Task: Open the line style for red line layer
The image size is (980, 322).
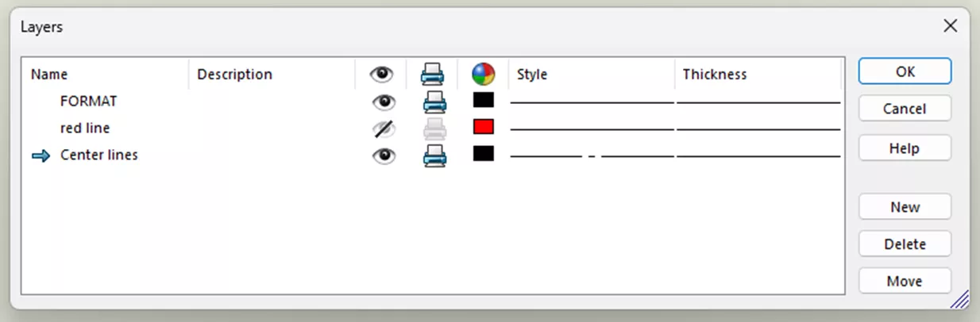Action: coord(592,129)
